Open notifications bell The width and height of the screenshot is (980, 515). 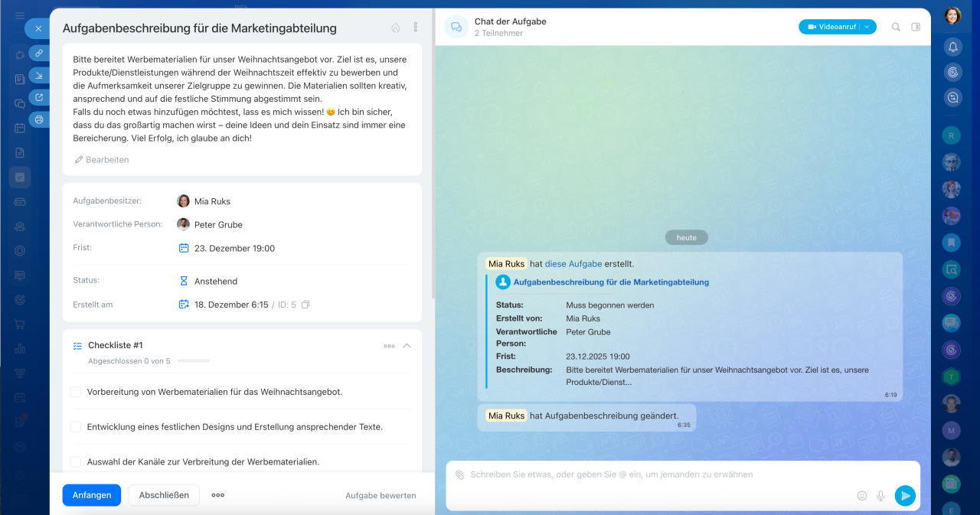coord(952,47)
